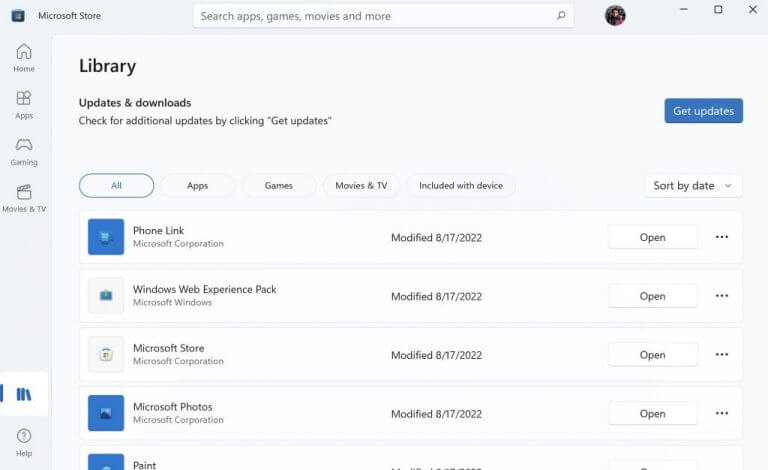Filter library by Movies & TV
768x470 pixels.
pyautogui.click(x=361, y=186)
